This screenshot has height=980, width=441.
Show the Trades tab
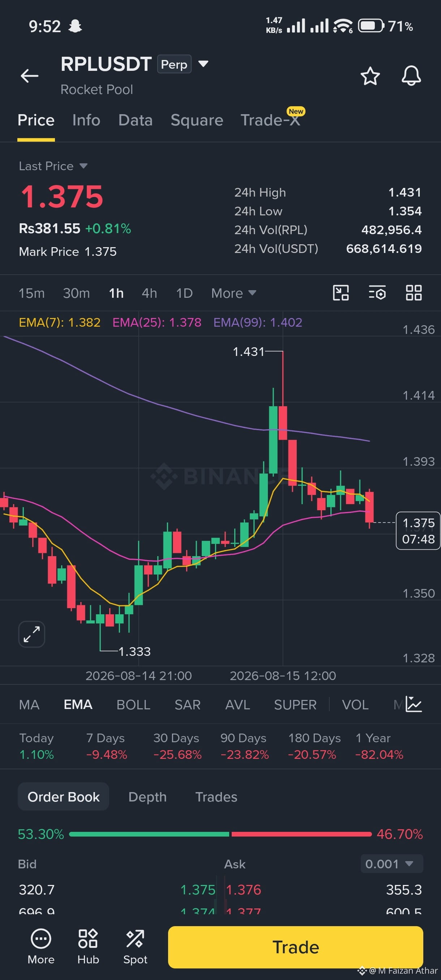click(216, 797)
